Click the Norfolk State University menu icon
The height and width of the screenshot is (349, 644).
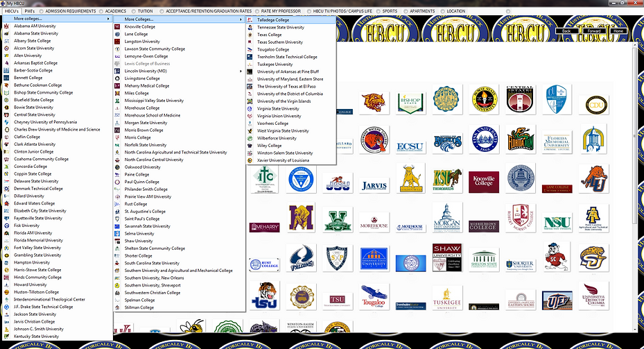(117, 145)
